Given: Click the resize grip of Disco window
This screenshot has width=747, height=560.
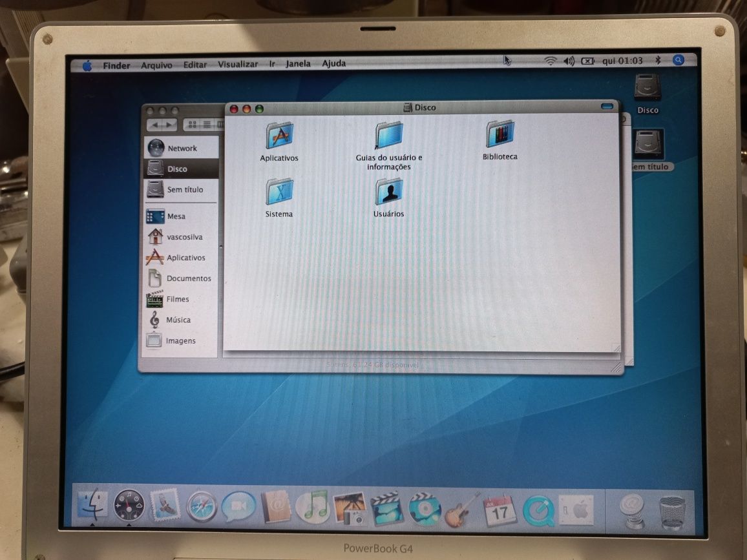Looking at the screenshot, I should pos(616,349).
